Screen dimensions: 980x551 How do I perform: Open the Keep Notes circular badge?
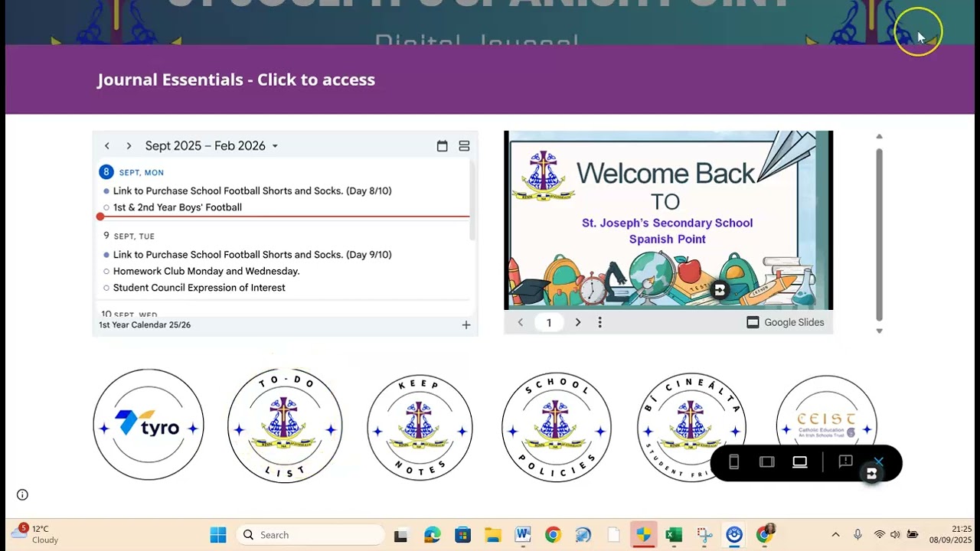point(420,427)
